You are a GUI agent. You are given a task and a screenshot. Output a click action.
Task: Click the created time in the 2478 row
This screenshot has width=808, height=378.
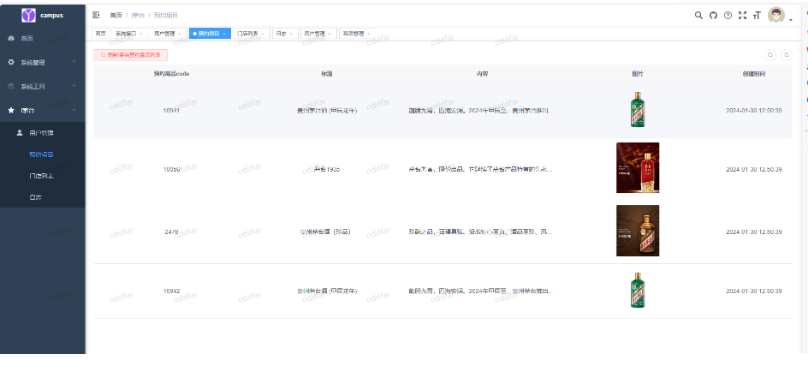pos(754,232)
